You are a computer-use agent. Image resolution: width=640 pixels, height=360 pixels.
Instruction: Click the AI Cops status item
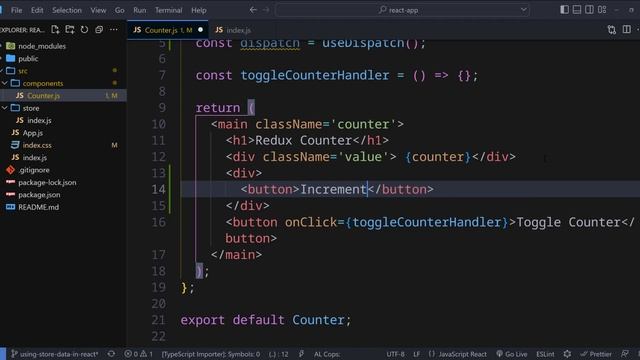327,354
